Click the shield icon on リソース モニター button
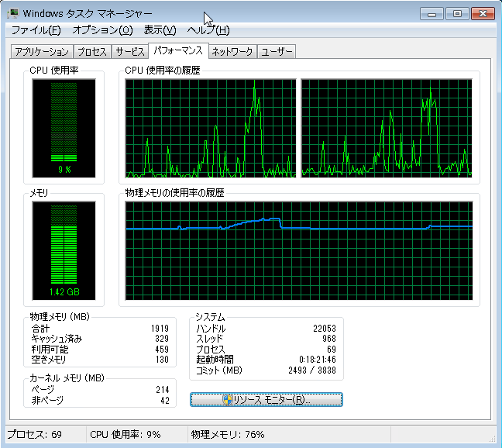This screenshot has height=448, width=502. (227, 400)
